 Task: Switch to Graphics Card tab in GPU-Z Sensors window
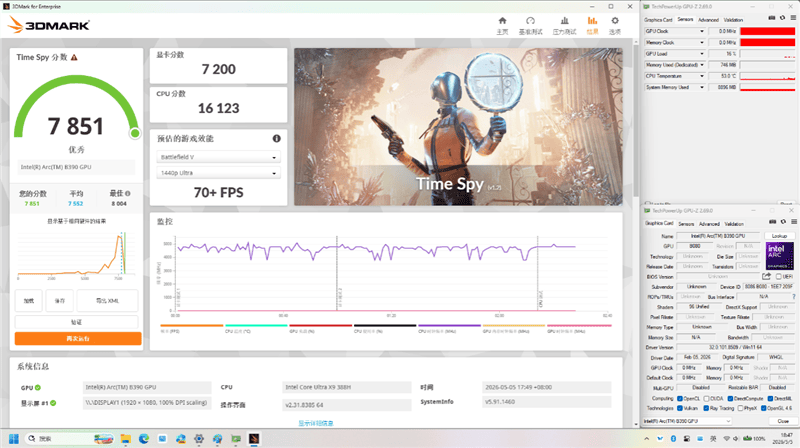pos(658,19)
